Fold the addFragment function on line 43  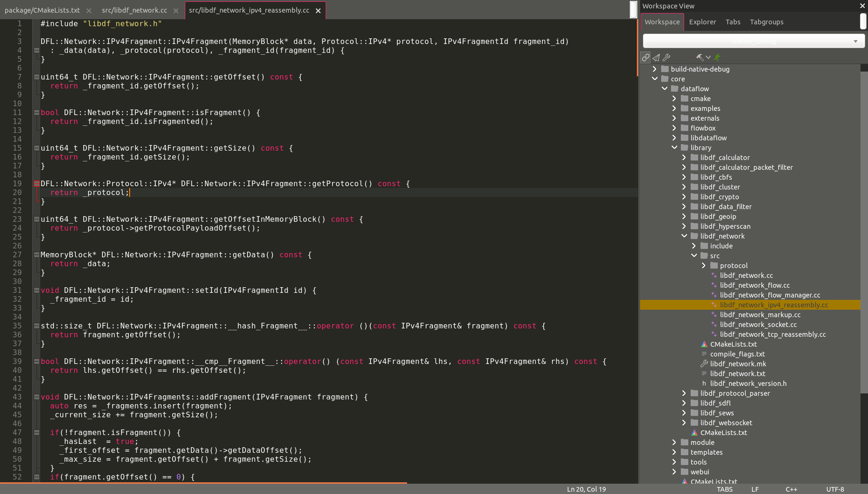point(36,397)
